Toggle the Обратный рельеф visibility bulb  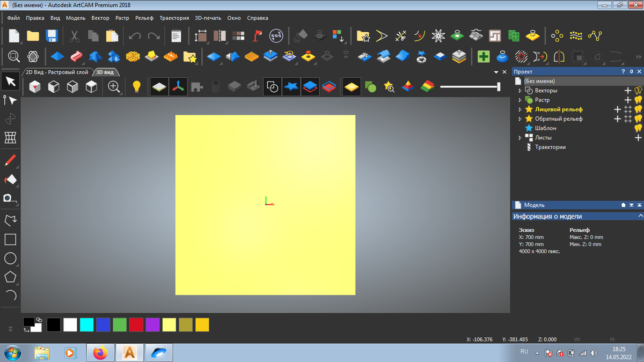pyautogui.click(x=638, y=119)
